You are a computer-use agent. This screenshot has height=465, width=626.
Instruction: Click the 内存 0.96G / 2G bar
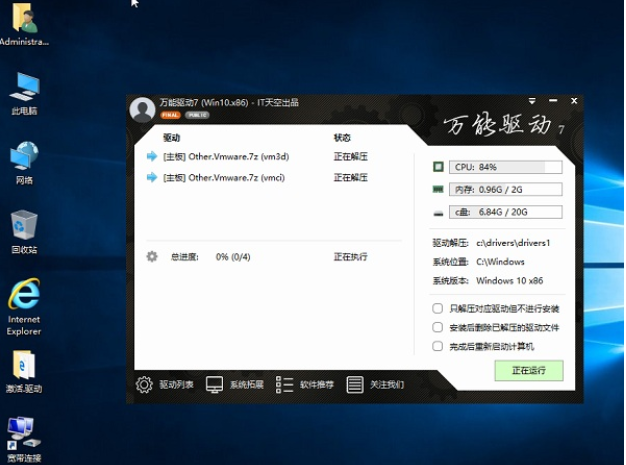[x=505, y=189]
